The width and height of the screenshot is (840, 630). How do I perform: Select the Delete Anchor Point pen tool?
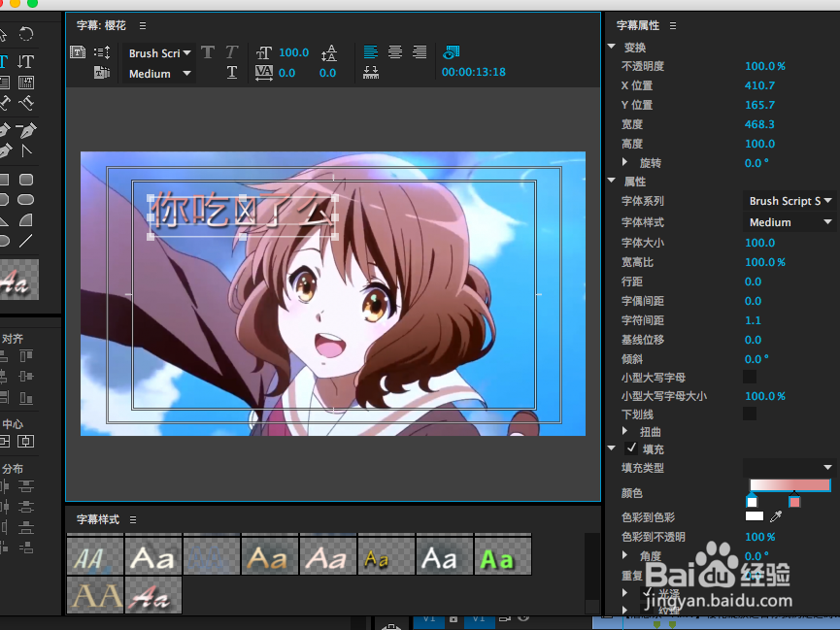coord(25,130)
